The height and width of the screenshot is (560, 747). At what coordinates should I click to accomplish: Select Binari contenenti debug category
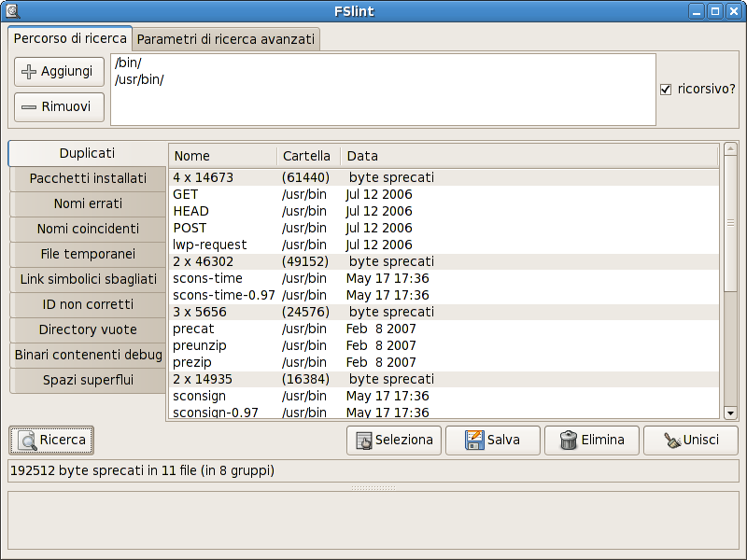(88, 356)
